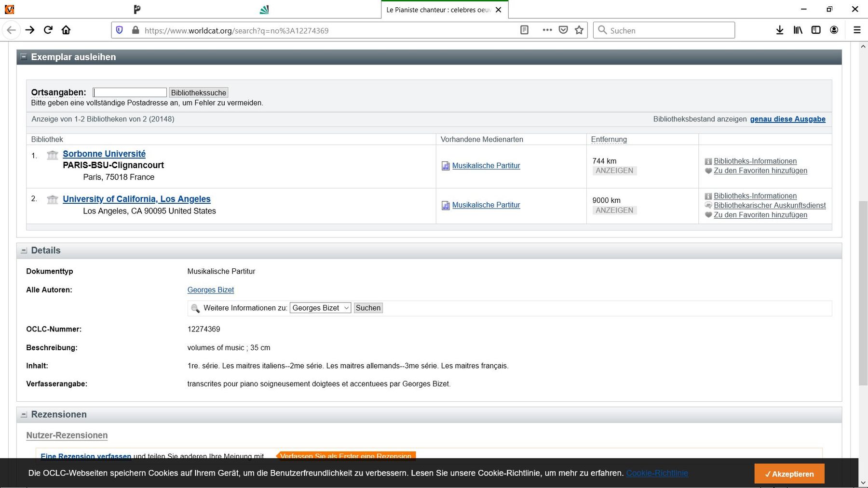The height and width of the screenshot is (488, 868).
Task: Collapse the Exemplar ausleihen section
Action: [23, 57]
